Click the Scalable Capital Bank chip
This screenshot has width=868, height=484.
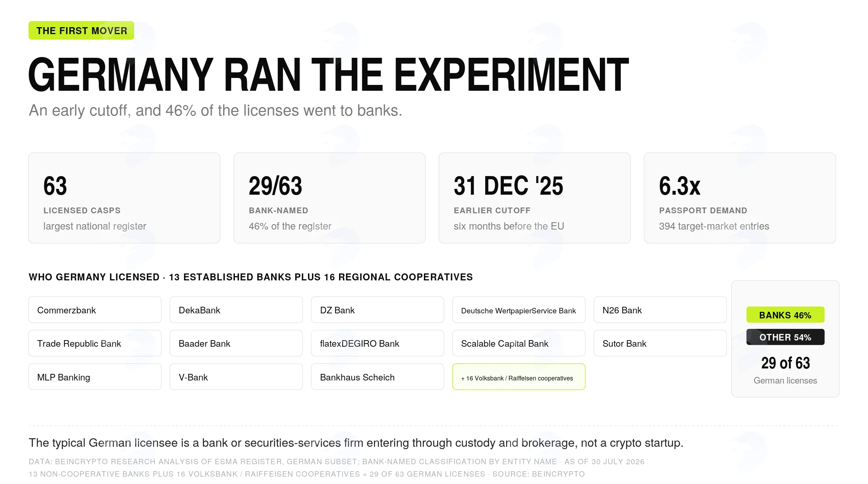(x=519, y=343)
